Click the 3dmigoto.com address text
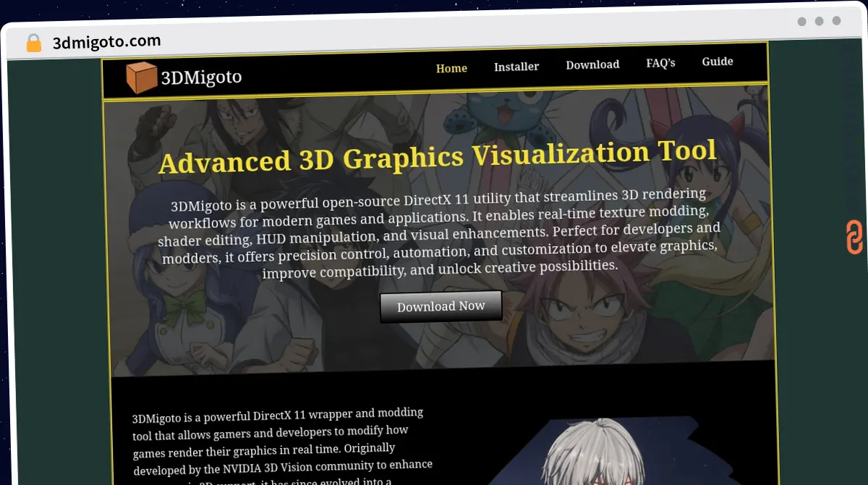Viewport: 868px width, 485px height. pyautogui.click(x=107, y=42)
